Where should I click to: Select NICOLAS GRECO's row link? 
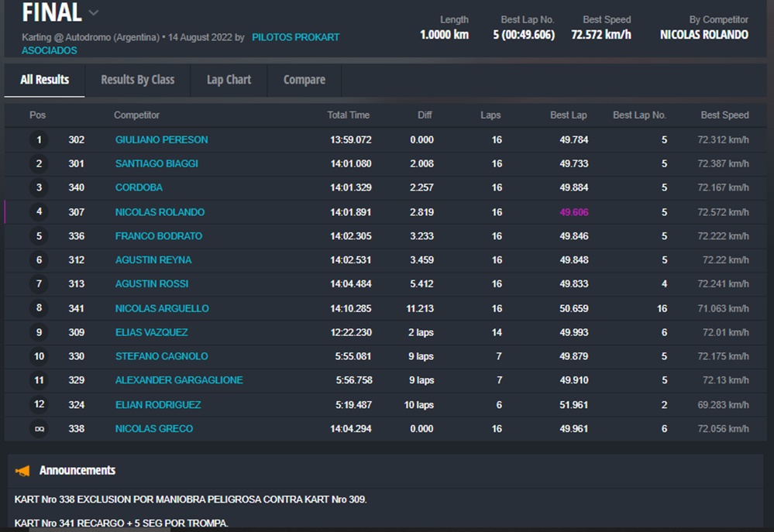(x=154, y=429)
